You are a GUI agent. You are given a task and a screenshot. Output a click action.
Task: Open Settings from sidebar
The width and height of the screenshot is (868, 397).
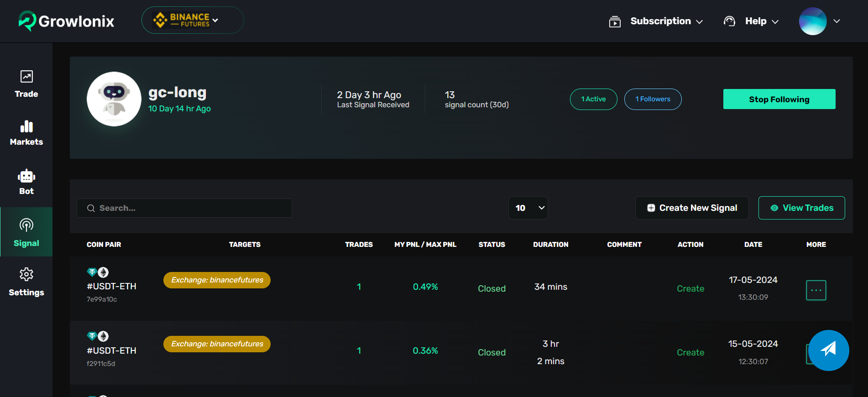pyautogui.click(x=26, y=282)
